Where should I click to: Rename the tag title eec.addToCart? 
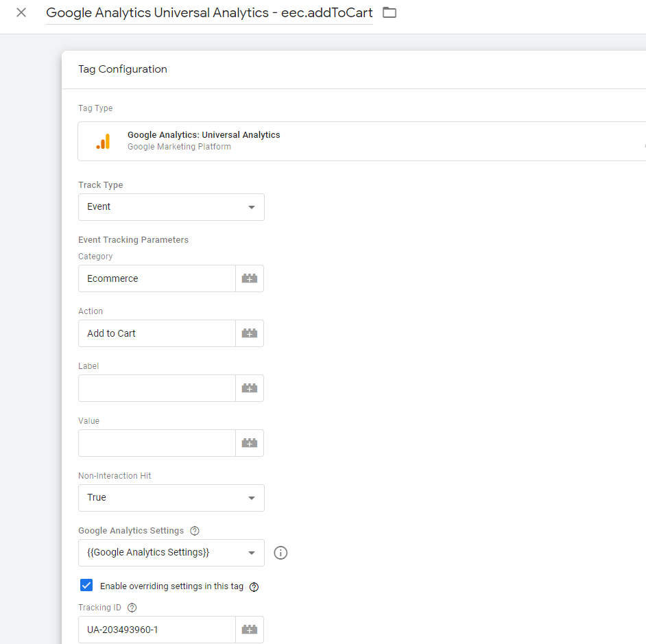point(209,13)
